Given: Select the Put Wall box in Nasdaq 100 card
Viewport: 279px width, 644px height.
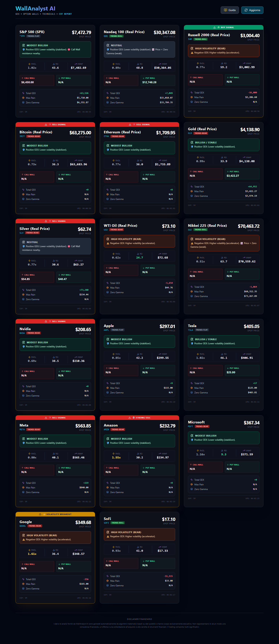Looking at the screenshot, I should pos(158,80).
